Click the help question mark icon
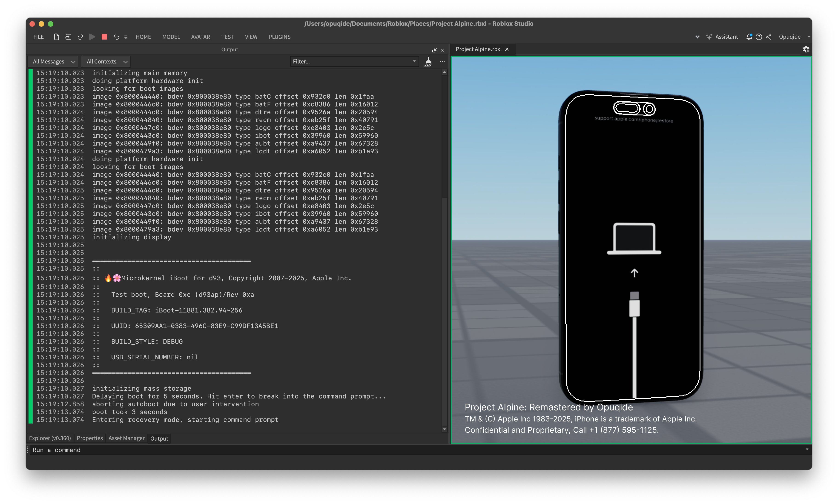The height and width of the screenshot is (504, 838). 759,37
